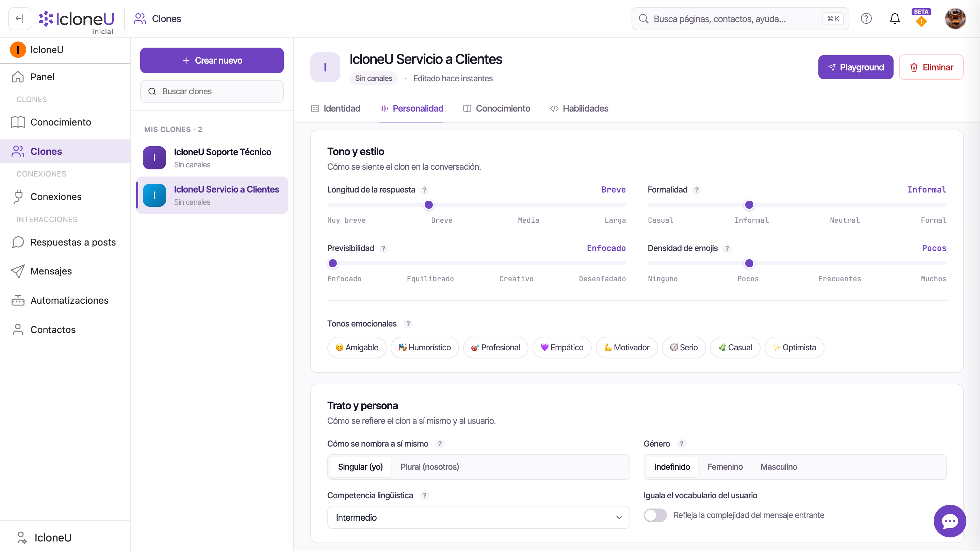Viewport: 980px width, 551px height.
Task: Select the IcloneU Soporte Técnico clone
Action: (212, 158)
